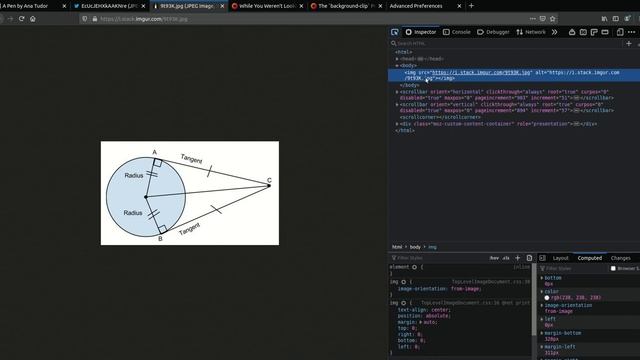
Task: Select html in the breadcrumb trail
Action: click(397, 247)
